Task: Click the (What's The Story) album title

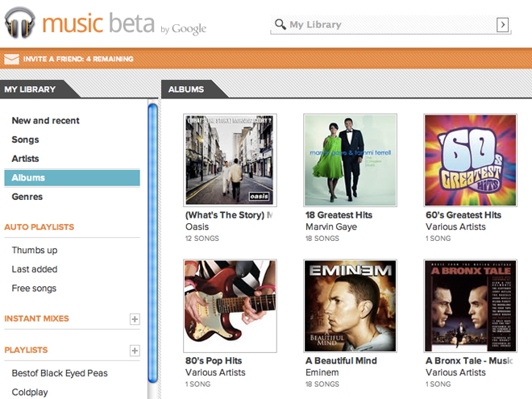Action: tap(229, 215)
